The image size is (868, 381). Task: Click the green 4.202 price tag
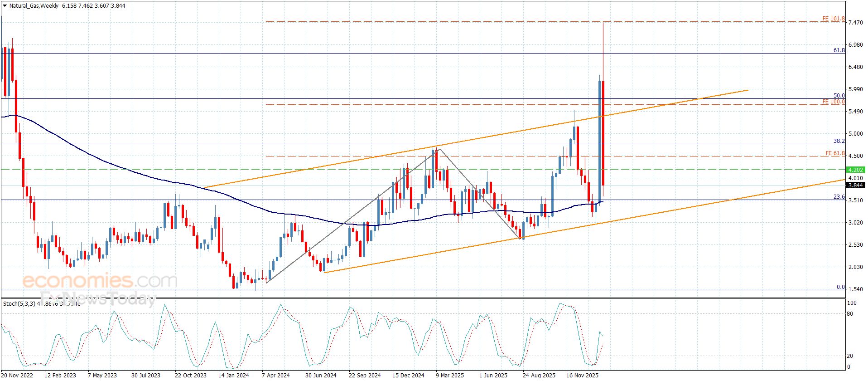click(x=855, y=170)
